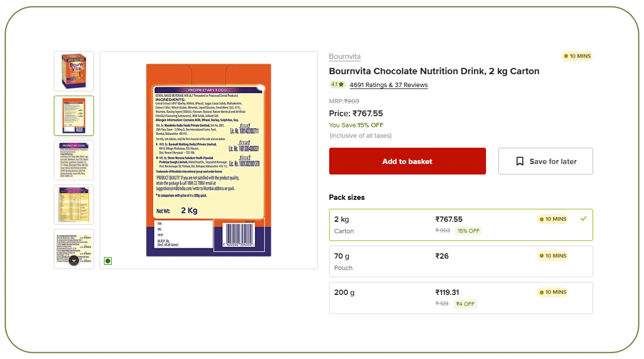Image resolution: width=644 pixels, height=359 pixels.
Task: Click the clock icon beside the 200 g delivery time
Action: [x=541, y=292]
